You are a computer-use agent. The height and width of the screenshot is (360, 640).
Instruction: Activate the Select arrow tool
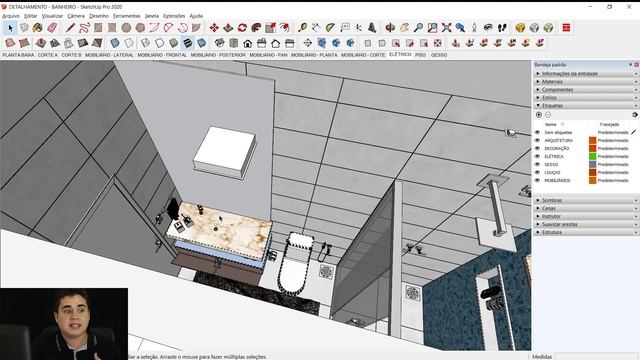pyautogui.click(x=10, y=28)
